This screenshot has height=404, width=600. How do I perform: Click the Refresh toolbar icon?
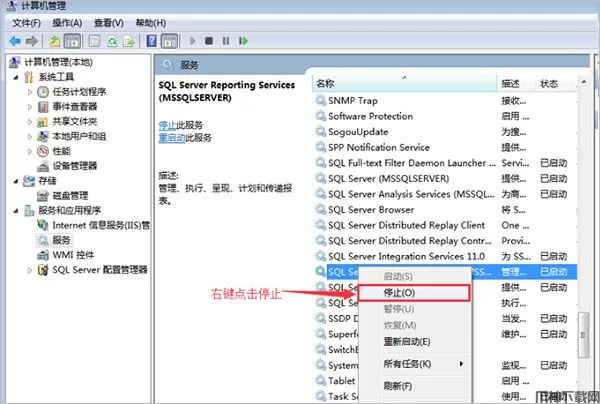(x=112, y=41)
